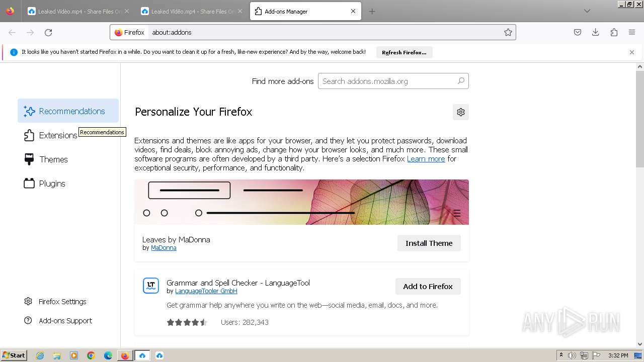The image size is (644, 362).
Task: Click the Firefox taskbar icon
Action: (125, 355)
